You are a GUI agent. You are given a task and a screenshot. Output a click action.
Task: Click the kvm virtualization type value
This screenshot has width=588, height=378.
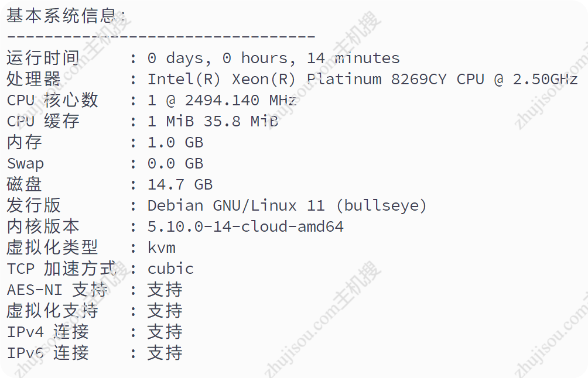pos(161,248)
